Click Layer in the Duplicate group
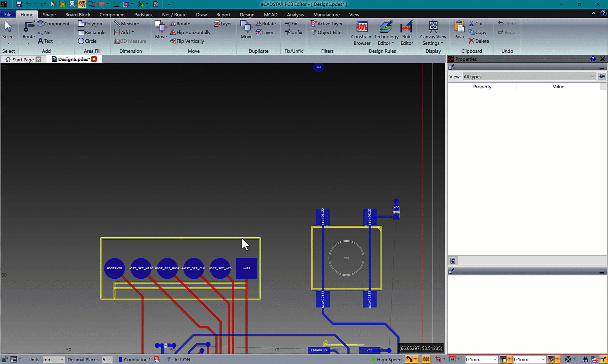The width and height of the screenshot is (608, 364). click(264, 32)
